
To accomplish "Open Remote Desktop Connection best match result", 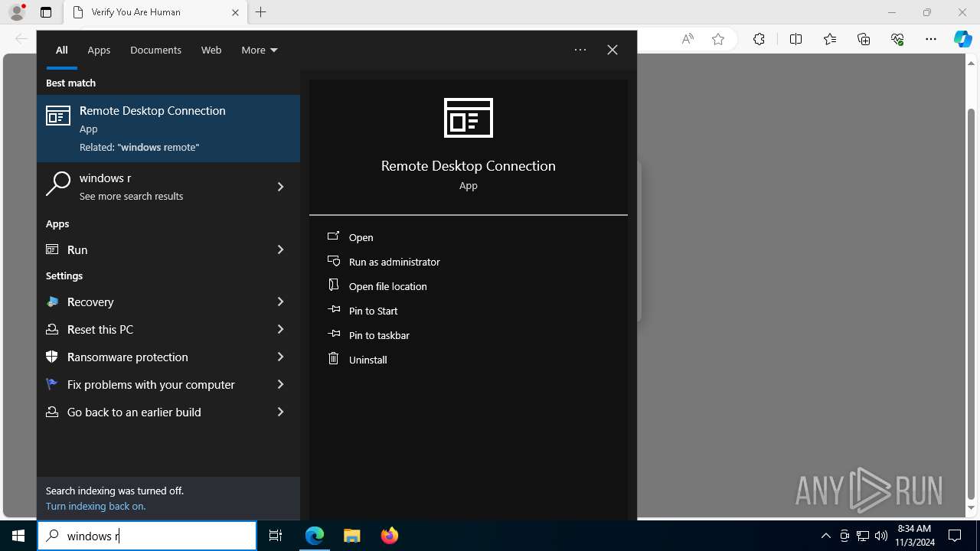I will (168, 129).
